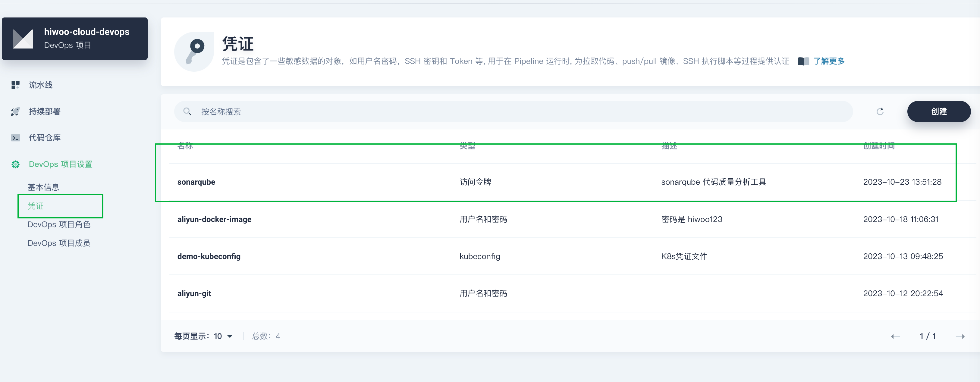The image size is (980, 382).
Task: Open 基本信息 in the sidebar
Action: pyautogui.click(x=43, y=187)
